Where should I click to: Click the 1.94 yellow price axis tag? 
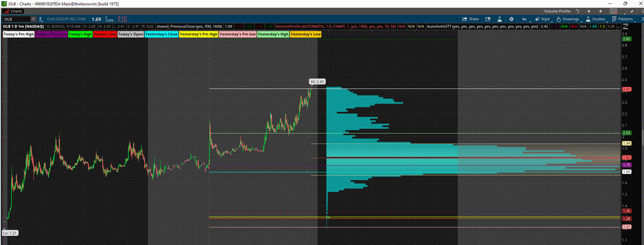point(626,143)
